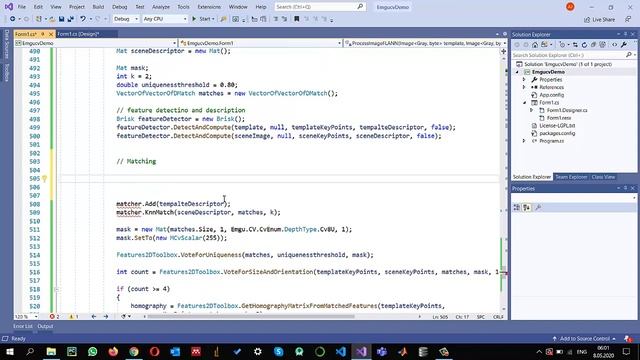Collapse the Form1.cs node

point(524,102)
